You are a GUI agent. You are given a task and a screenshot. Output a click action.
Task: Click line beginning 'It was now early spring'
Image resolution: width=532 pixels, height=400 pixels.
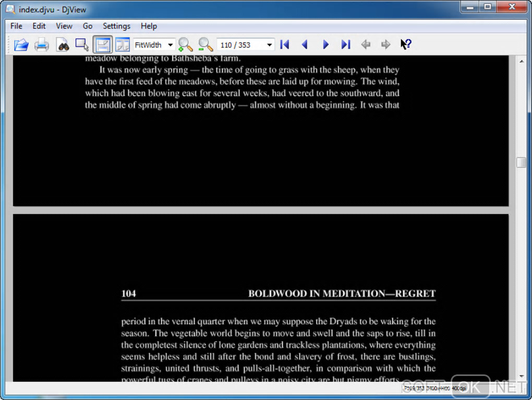click(x=249, y=70)
